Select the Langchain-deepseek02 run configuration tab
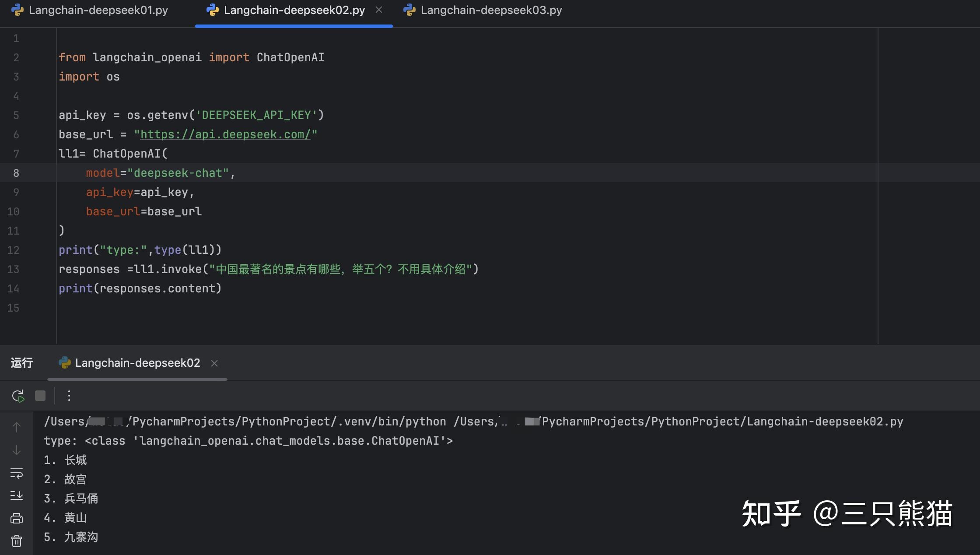 pos(137,363)
